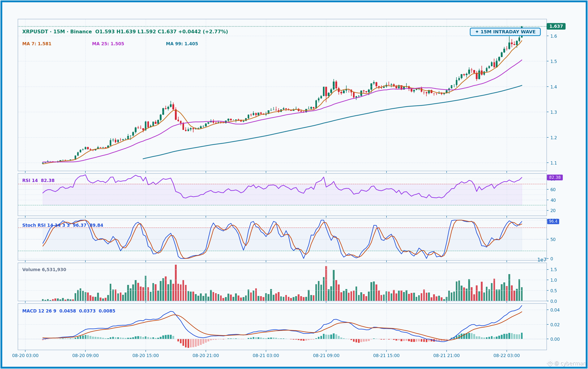
Task: Click the 1.2 price axis label
Action: click(x=553, y=138)
